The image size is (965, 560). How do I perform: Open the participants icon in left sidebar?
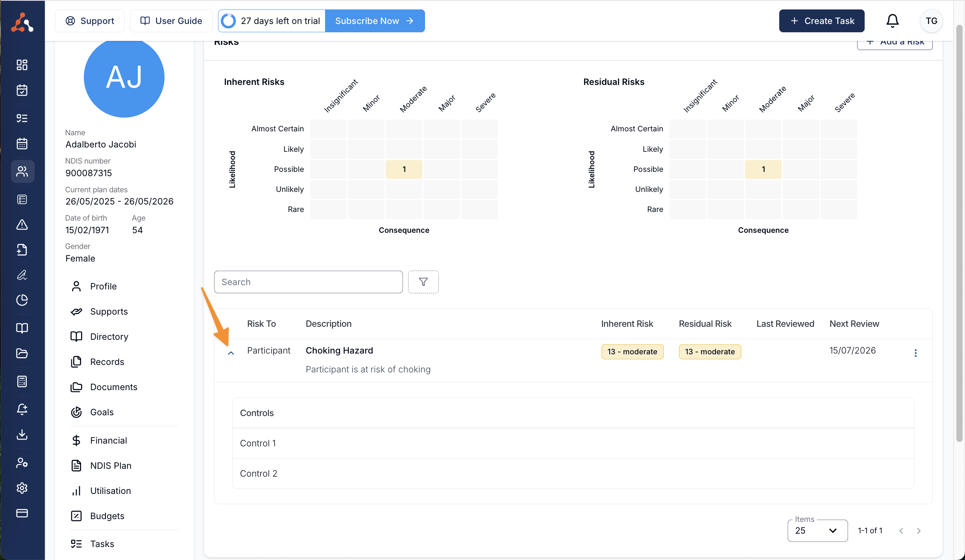[22, 171]
